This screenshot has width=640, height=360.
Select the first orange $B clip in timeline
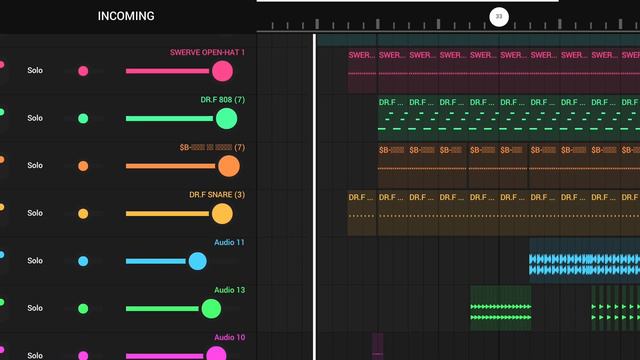coord(393,165)
